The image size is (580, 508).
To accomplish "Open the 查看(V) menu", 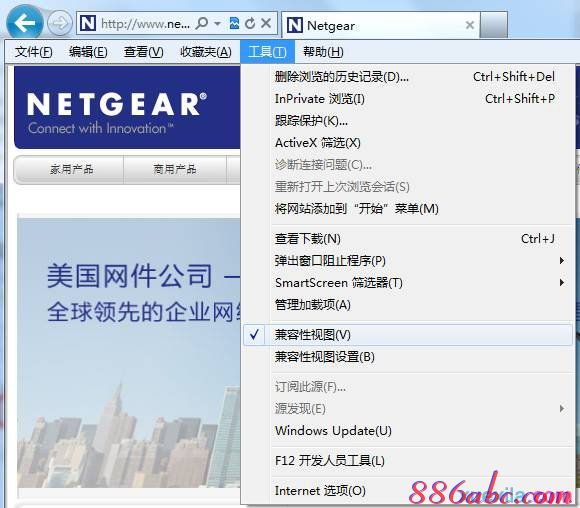I will tap(144, 52).
